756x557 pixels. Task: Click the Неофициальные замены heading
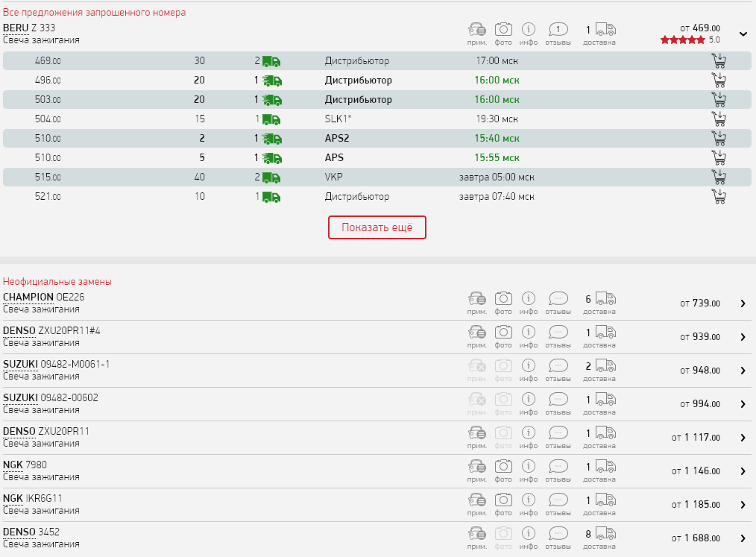tap(57, 282)
